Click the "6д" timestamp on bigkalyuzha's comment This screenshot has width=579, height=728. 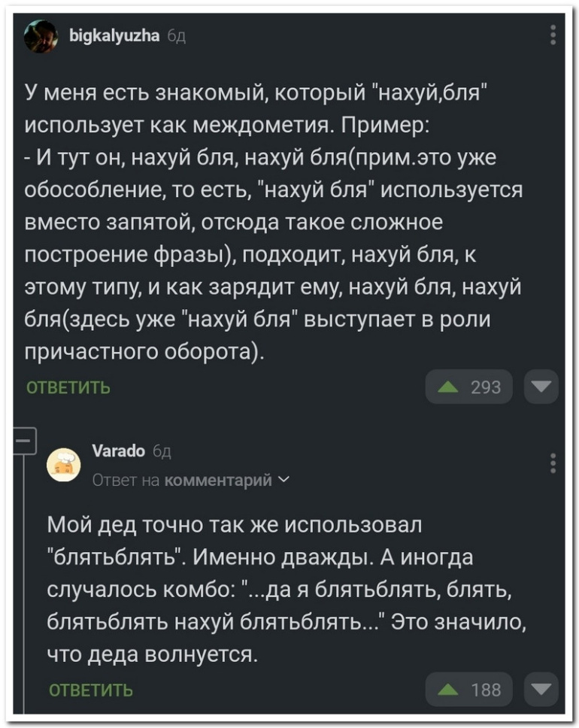[173, 33]
